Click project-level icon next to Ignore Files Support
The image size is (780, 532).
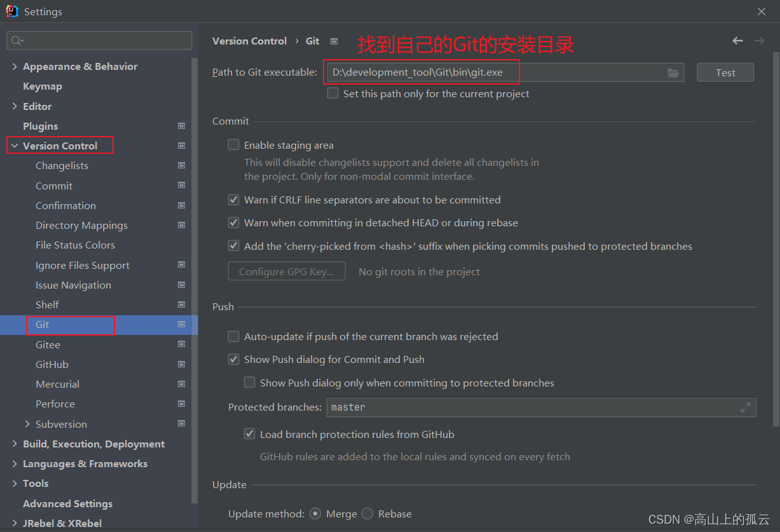point(182,265)
